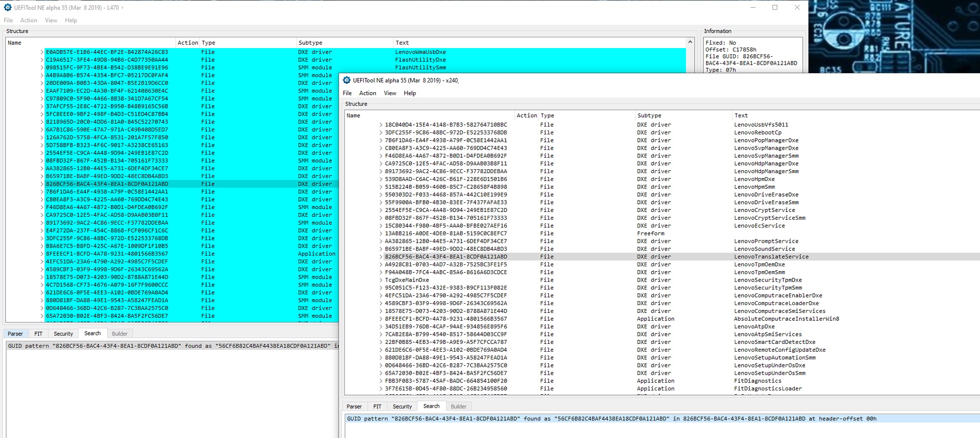Expand the TcgDxeMainDxe tree row
Image resolution: width=980 pixels, height=438 pixels.
[x=381, y=280]
